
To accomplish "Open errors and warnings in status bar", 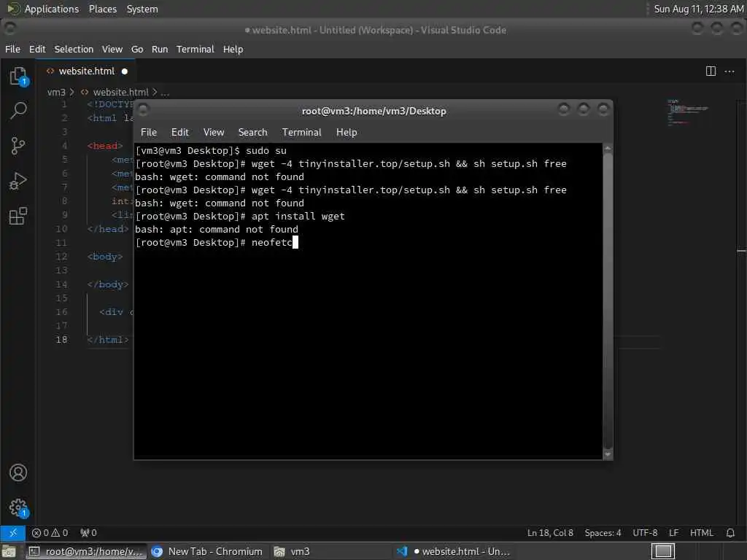I will tap(50, 532).
